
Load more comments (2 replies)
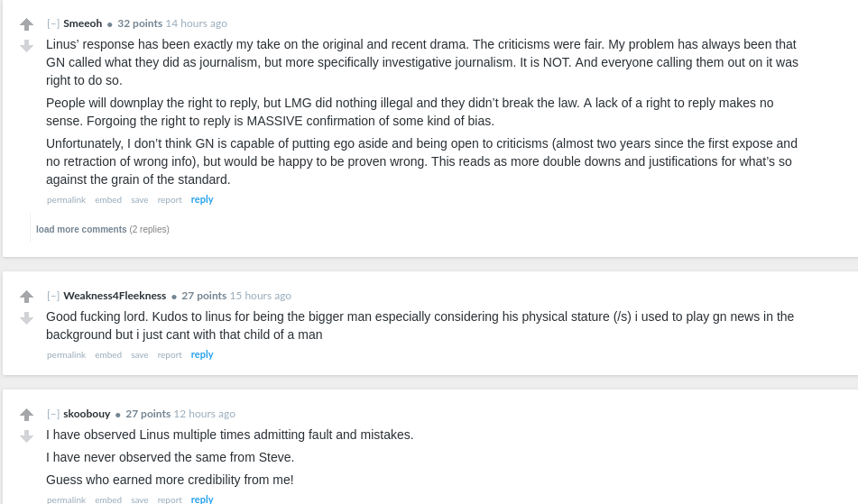point(81,229)
